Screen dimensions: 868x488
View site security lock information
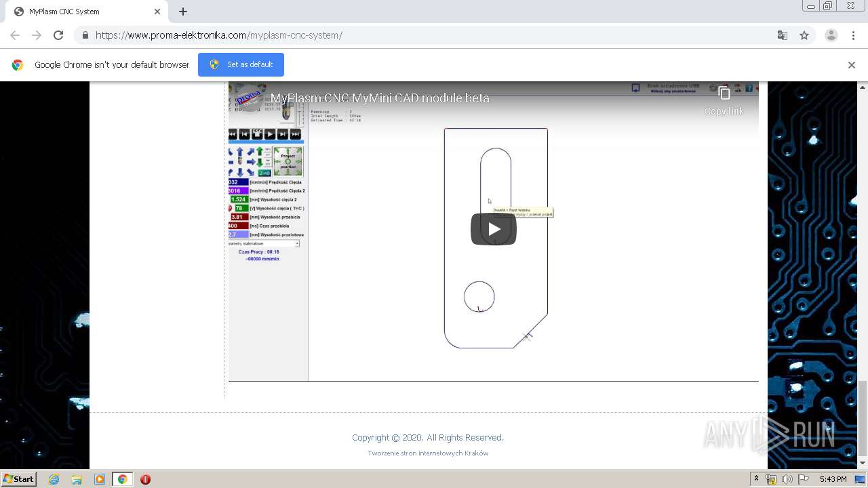point(85,35)
